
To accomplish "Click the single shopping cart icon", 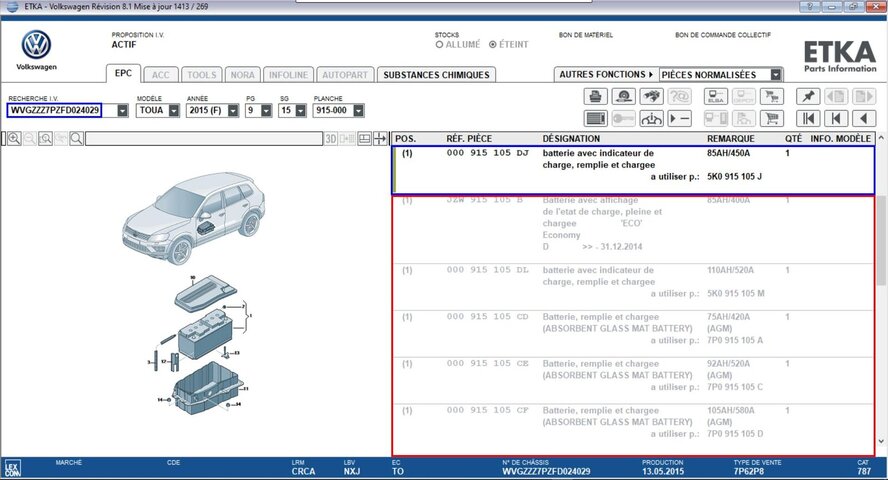I will coord(771,118).
